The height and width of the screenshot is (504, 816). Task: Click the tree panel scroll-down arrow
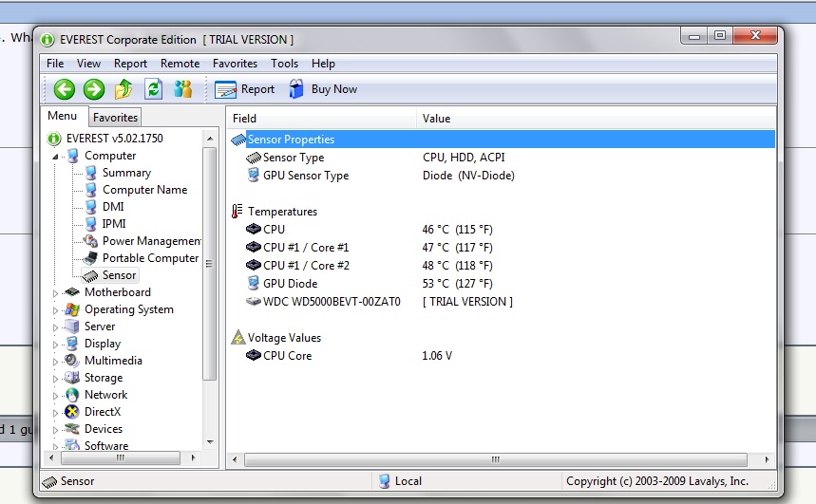coord(210,442)
